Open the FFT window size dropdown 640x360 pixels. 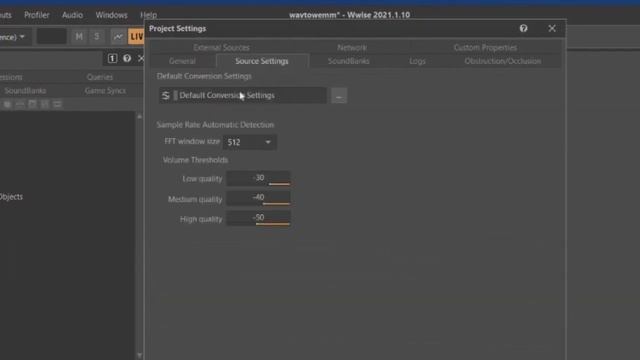click(249, 142)
